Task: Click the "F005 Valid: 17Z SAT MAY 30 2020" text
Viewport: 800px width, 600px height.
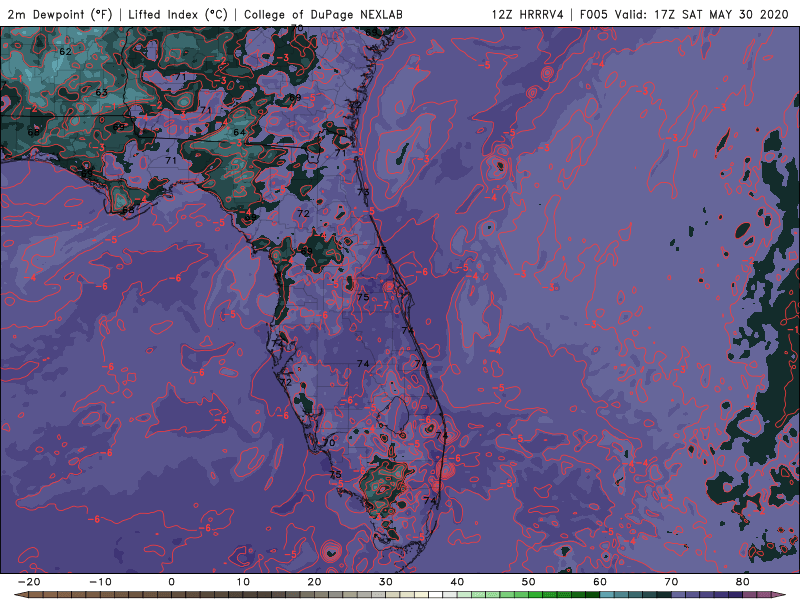Action: click(684, 14)
